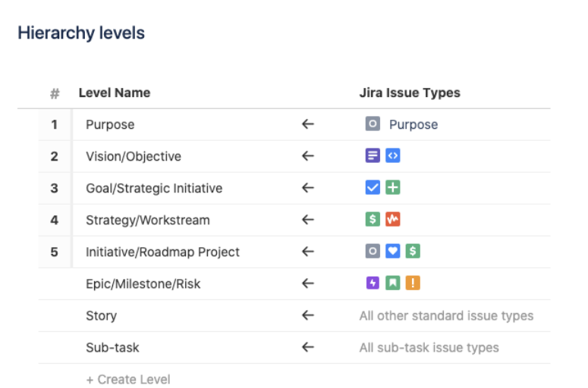Image resolution: width=588 pixels, height=388 pixels.
Task: Click the green plus issue type icon
Action: point(392,188)
